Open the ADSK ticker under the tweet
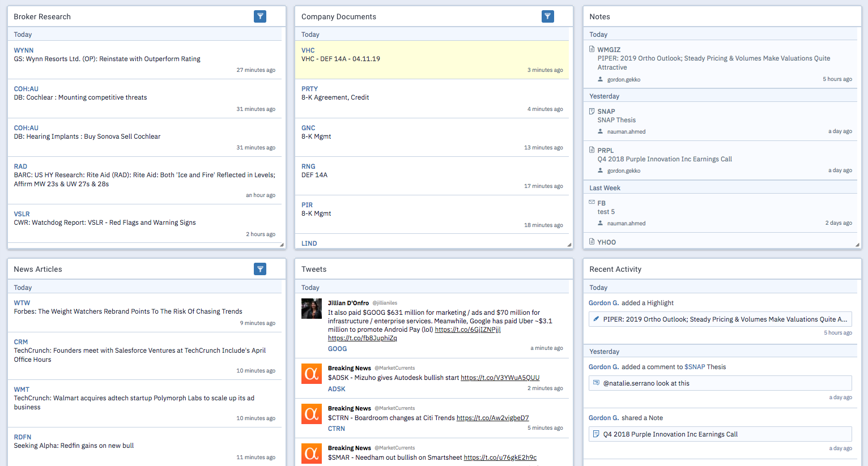Image resolution: width=868 pixels, height=466 pixels. tap(337, 389)
